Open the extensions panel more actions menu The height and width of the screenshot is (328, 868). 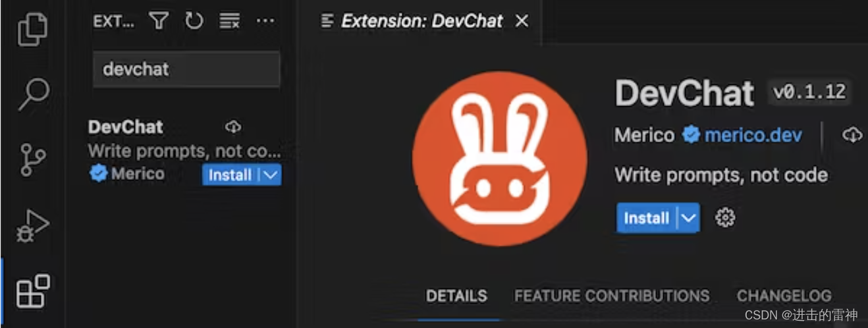(x=265, y=21)
